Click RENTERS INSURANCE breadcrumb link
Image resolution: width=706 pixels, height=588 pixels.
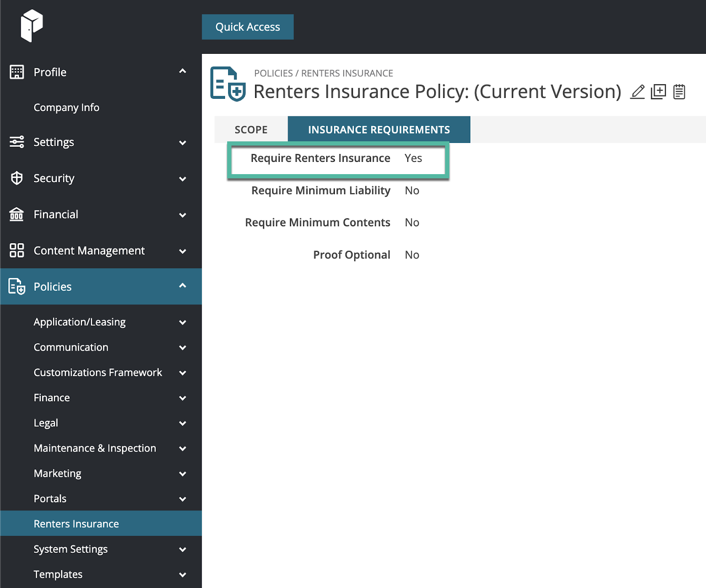pyautogui.click(x=347, y=73)
